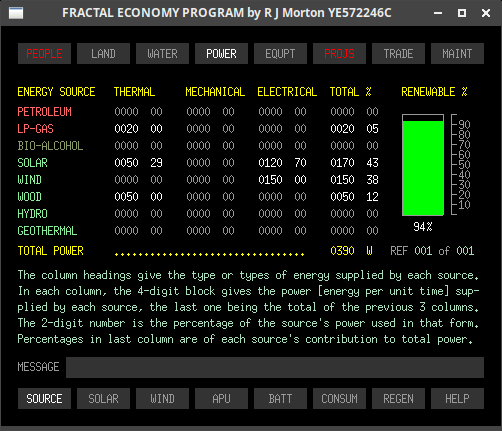The height and width of the screenshot is (431, 502).
Task: Click WIND electrical value 0150
Action: click(x=270, y=180)
